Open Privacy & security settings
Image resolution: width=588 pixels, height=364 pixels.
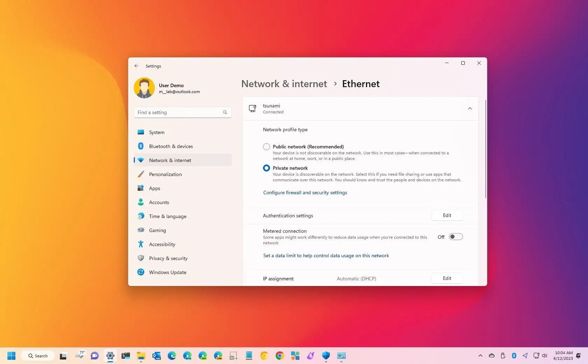[x=168, y=258]
